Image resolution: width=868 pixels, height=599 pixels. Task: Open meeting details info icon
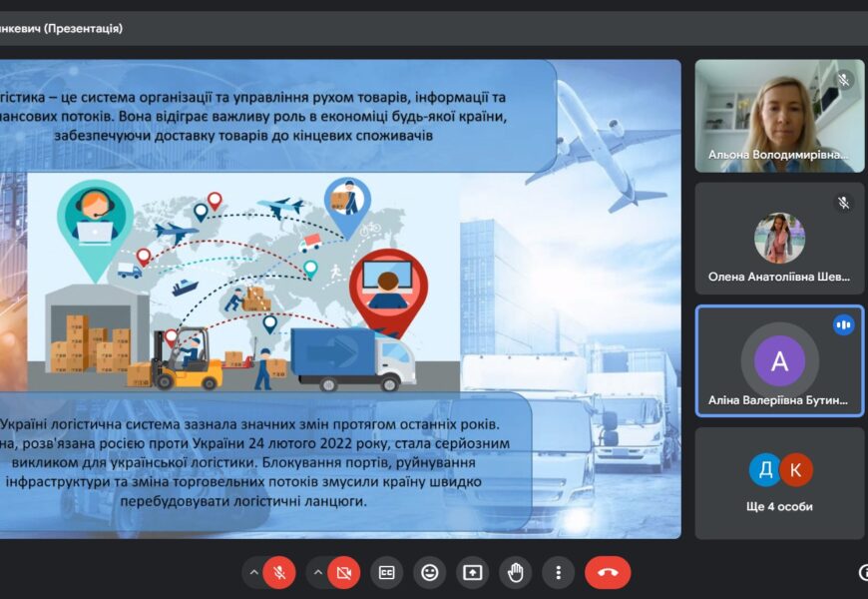click(863, 572)
